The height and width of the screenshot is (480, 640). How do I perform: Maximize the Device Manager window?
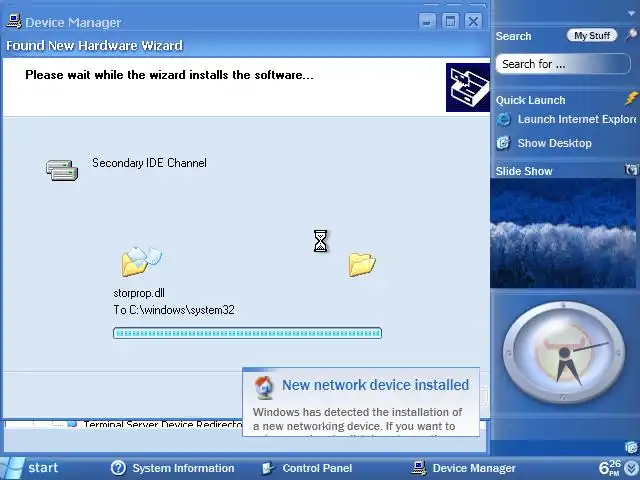[x=450, y=21]
